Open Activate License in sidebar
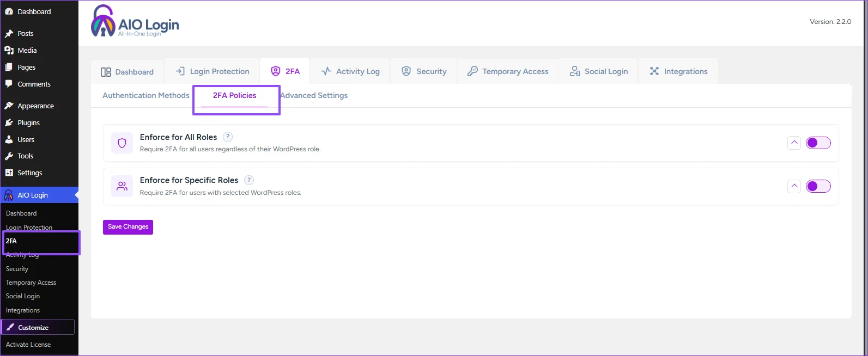 pos(28,345)
